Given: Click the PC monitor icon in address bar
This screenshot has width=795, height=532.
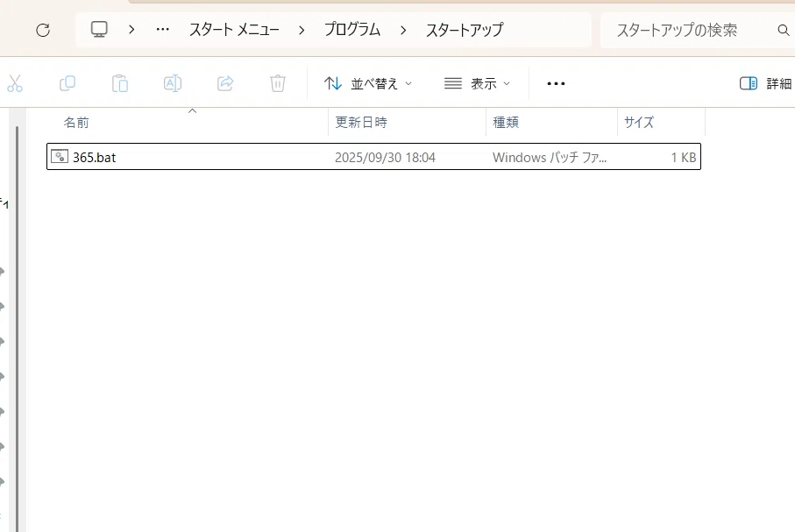Looking at the screenshot, I should (x=99, y=30).
